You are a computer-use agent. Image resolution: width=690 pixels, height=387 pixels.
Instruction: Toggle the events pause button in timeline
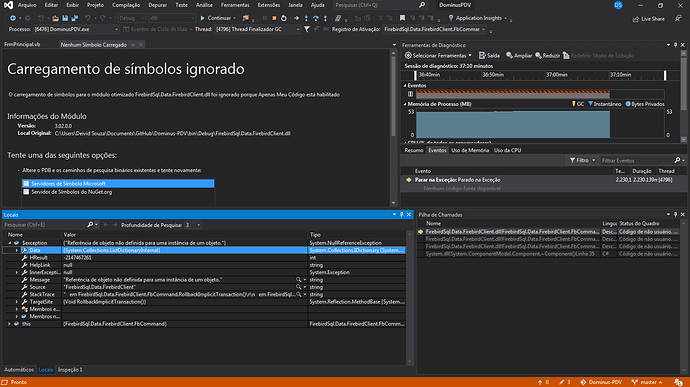tap(410, 94)
